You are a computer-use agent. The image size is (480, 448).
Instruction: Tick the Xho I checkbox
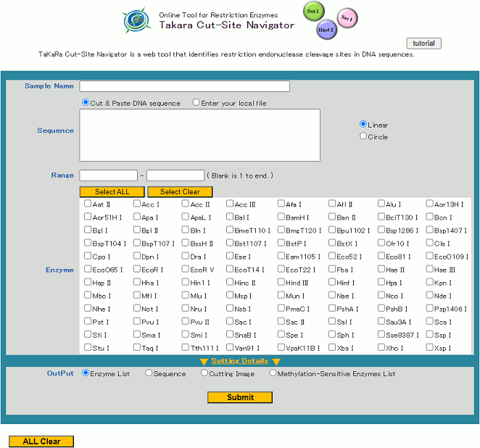coord(381,347)
